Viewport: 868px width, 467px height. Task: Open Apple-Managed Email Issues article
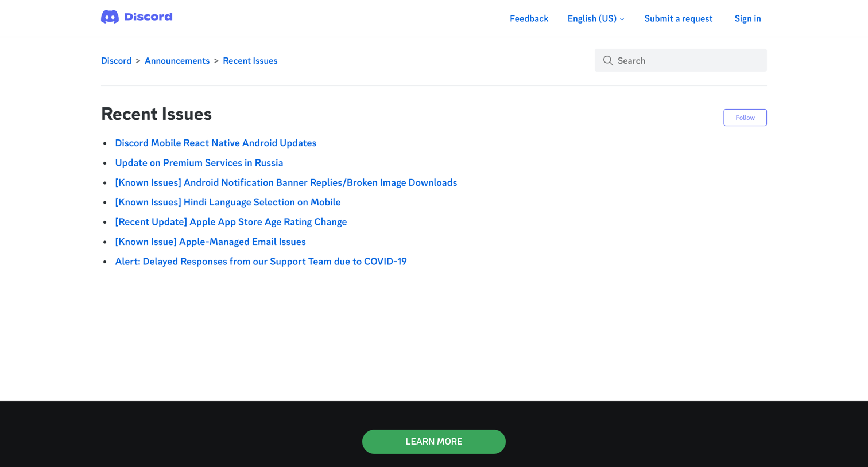tap(210, 242)
